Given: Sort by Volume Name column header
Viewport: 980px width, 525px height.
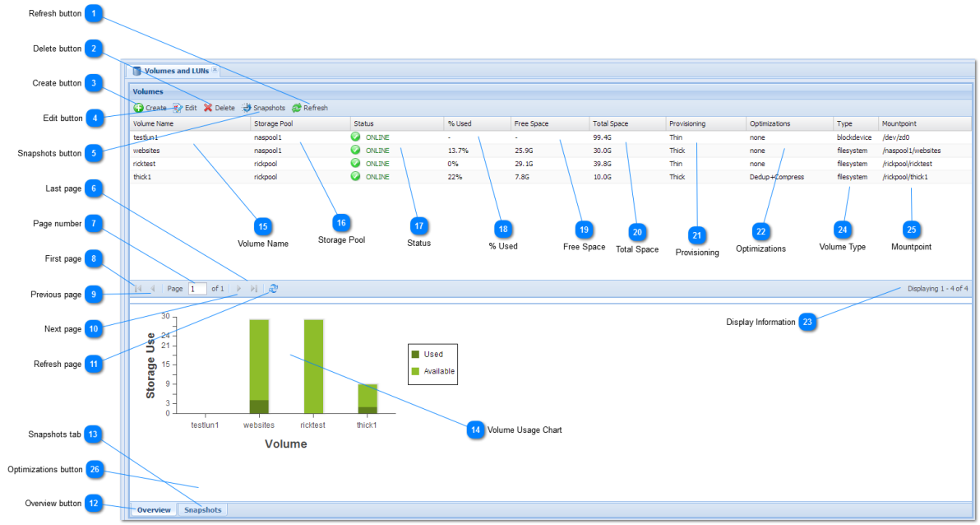Looking at the screenshot, I should (x=190, y=124).
